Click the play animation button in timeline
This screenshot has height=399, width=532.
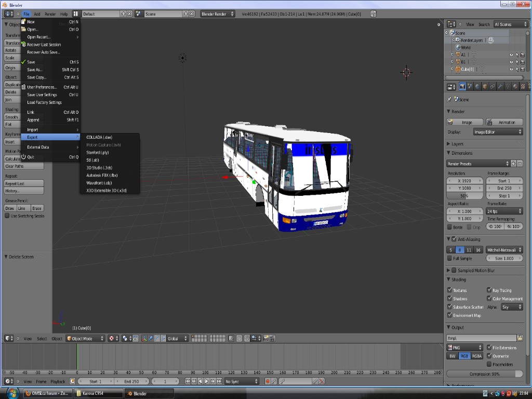206,381
